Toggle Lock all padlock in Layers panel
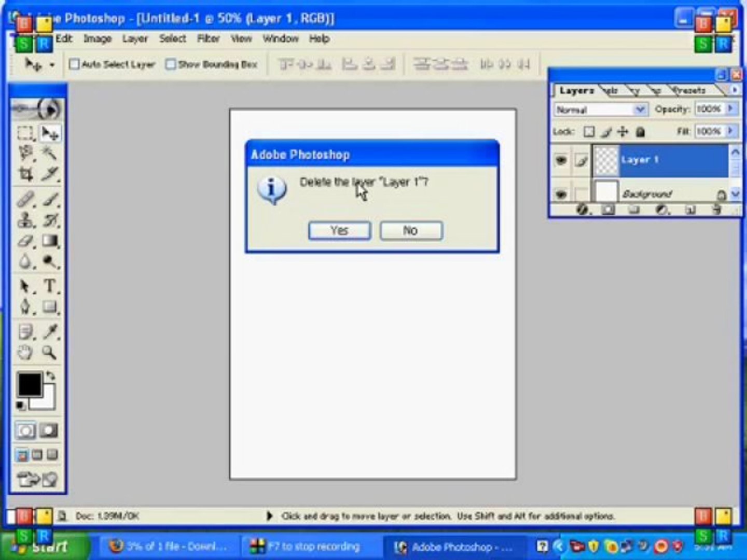This screenshot has height=560, width=747. click(x=640, y=132)
